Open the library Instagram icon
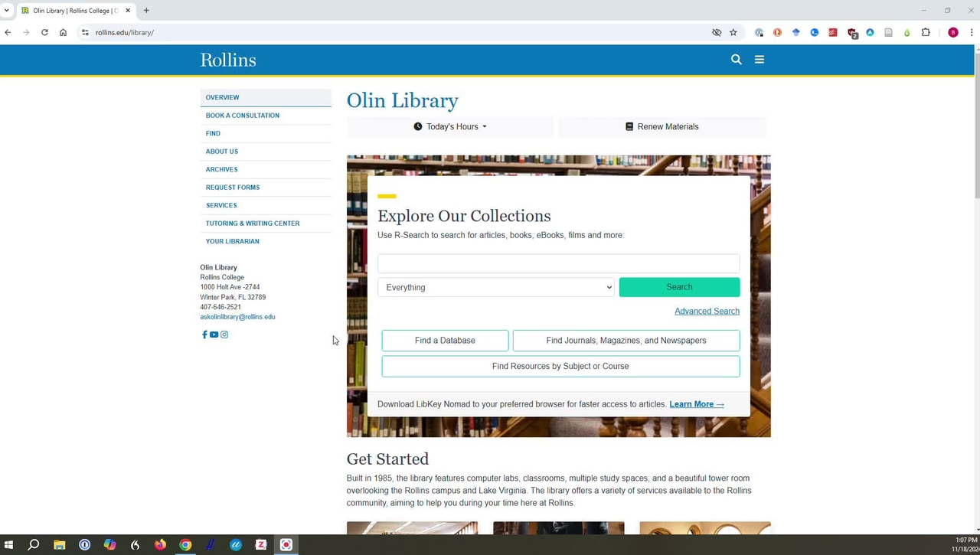 (x=224, y=335)
